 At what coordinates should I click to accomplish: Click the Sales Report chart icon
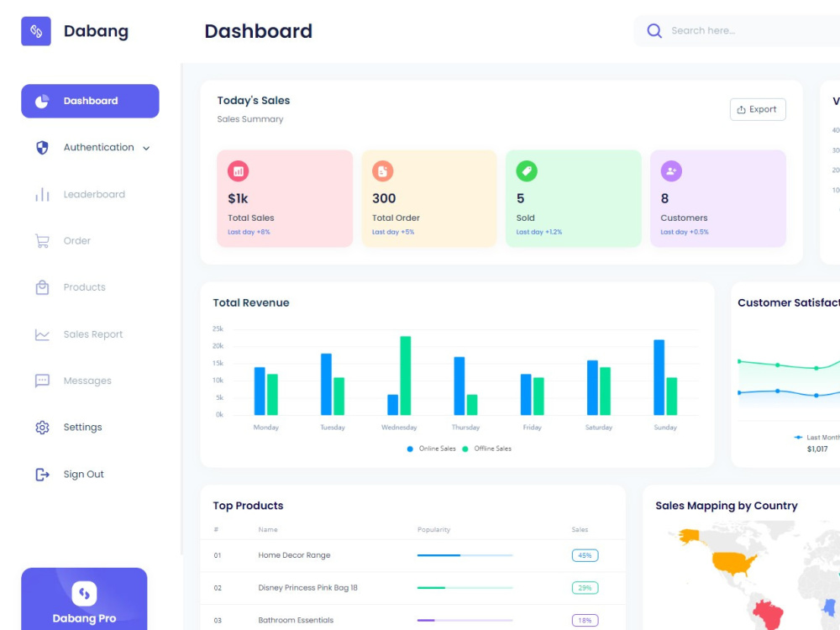[x=42, y=334]
